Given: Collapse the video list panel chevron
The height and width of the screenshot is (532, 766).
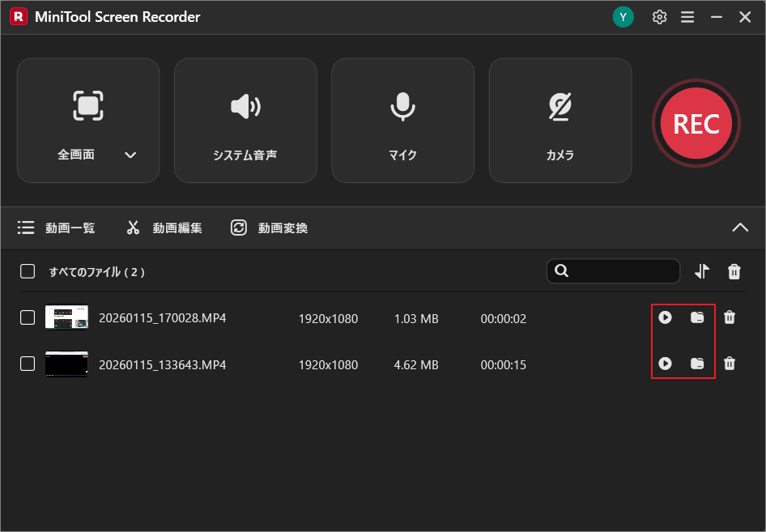Looking at the screenshot, I should point(740,228).
